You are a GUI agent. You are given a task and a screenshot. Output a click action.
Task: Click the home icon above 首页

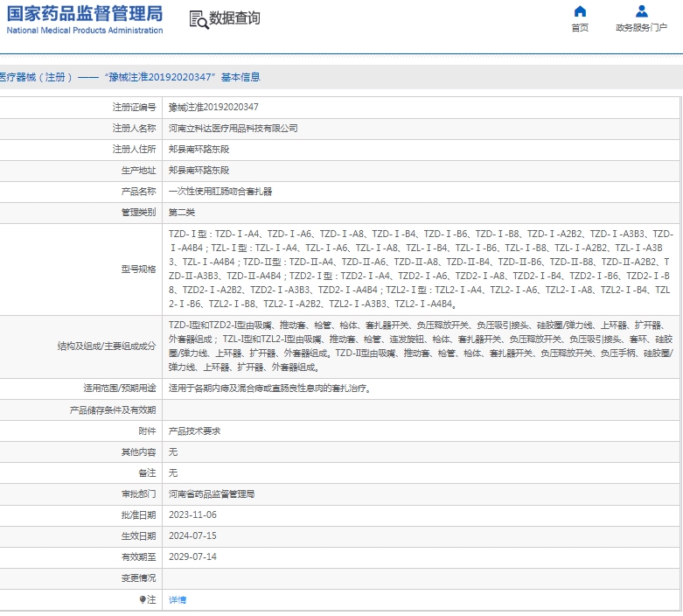580,11
